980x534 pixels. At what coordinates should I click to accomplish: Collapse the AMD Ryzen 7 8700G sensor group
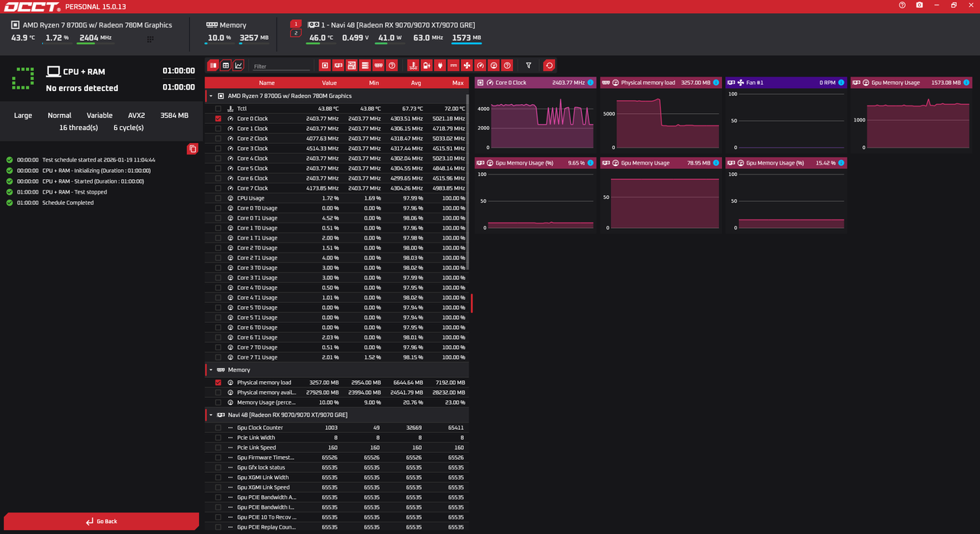pyautogui.click(x=211, y=96)
